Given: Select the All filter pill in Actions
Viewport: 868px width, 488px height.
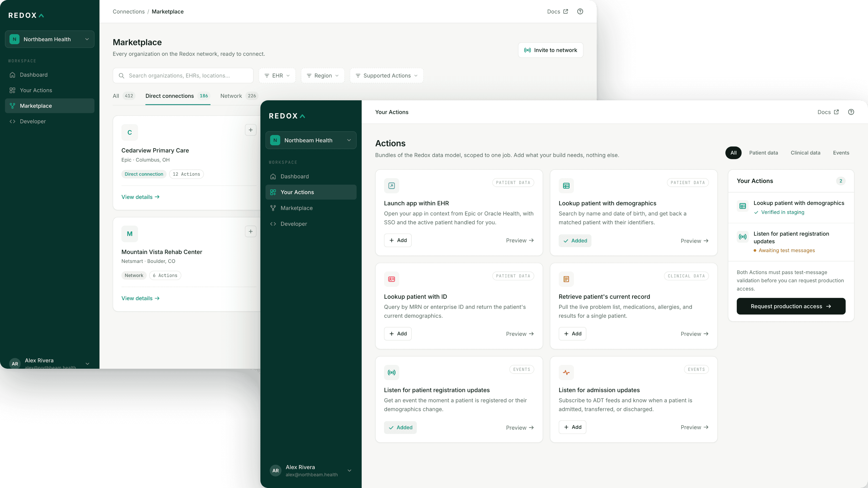Looking at the screenshot, I should tap(733, 153).
